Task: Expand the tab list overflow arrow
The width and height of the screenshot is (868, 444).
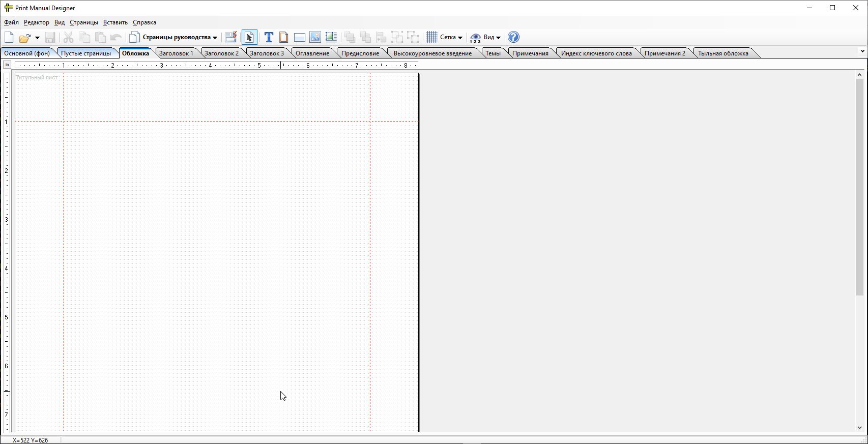Action: [862, 51]
